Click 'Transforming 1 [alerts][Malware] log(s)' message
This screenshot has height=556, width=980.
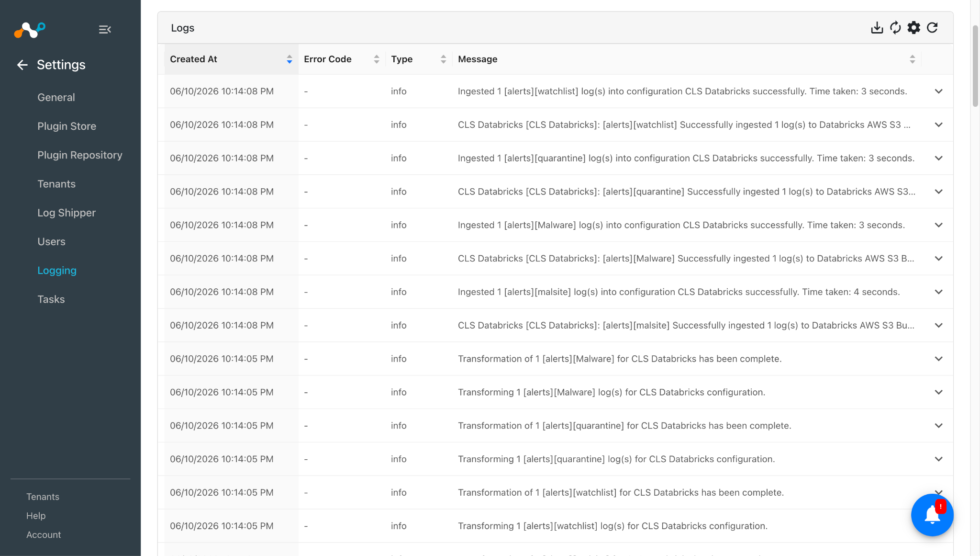[x=612, y=392]
